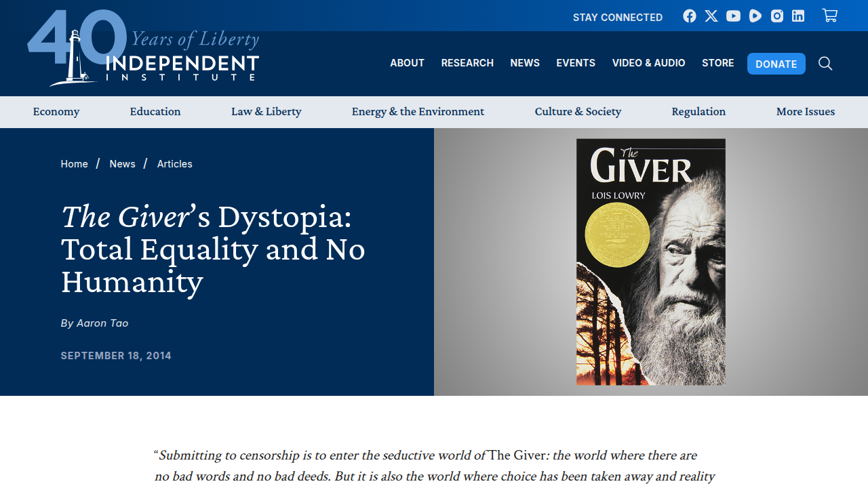
Task: Open the Research menu
Action: tap(467, 63)
